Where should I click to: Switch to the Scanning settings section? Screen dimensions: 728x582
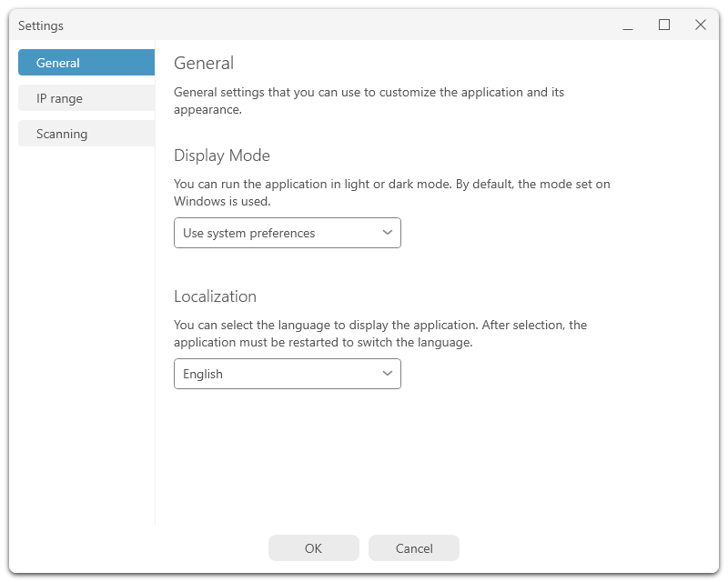click(x=86, y=134)
